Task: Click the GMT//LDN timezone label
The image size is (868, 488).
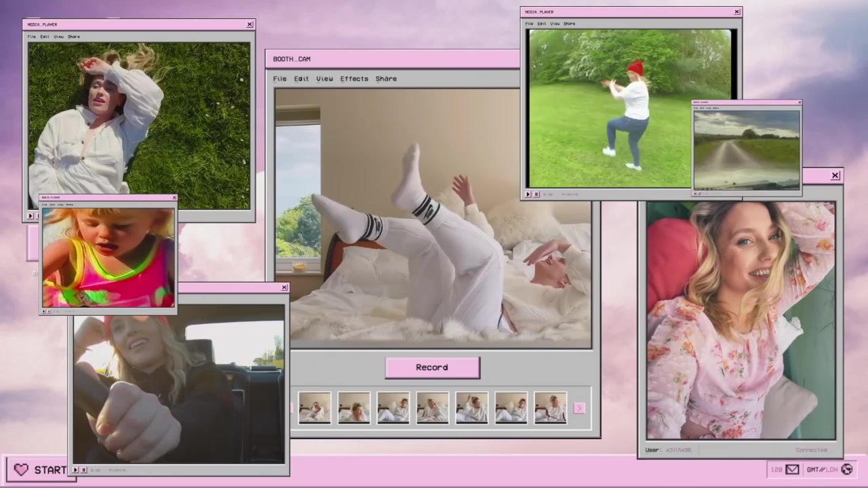Action: [822, 469]
